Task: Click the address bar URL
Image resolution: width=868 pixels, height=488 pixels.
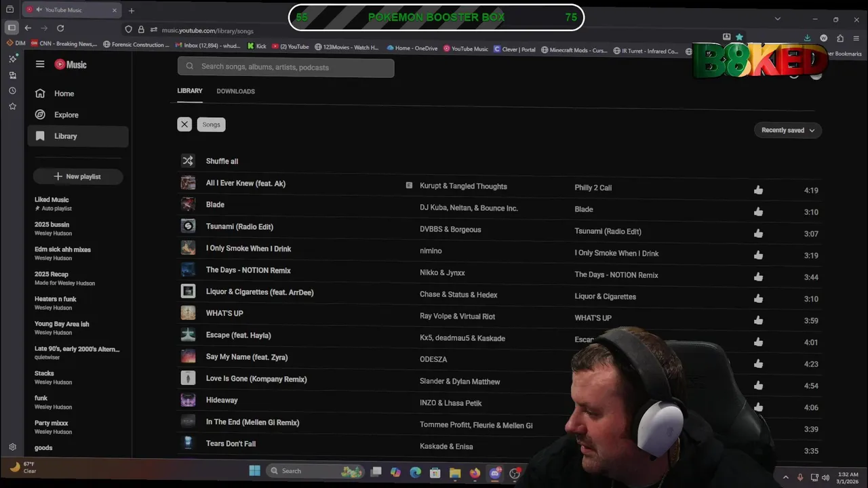Action: [x=208, y=30]
